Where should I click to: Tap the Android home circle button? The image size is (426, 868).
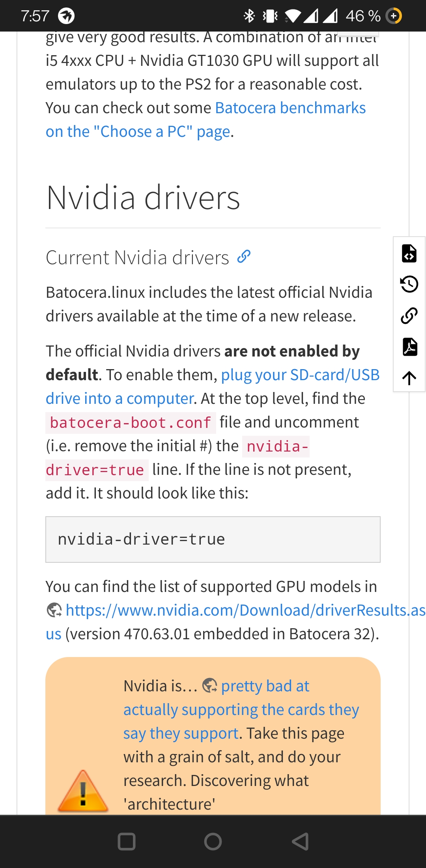click(213, 842)
